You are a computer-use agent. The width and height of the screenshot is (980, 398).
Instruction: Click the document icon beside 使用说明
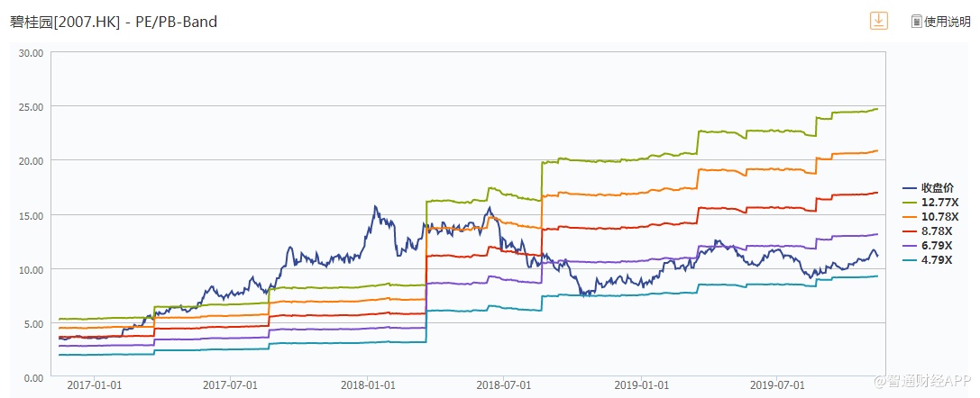(916, 22)
